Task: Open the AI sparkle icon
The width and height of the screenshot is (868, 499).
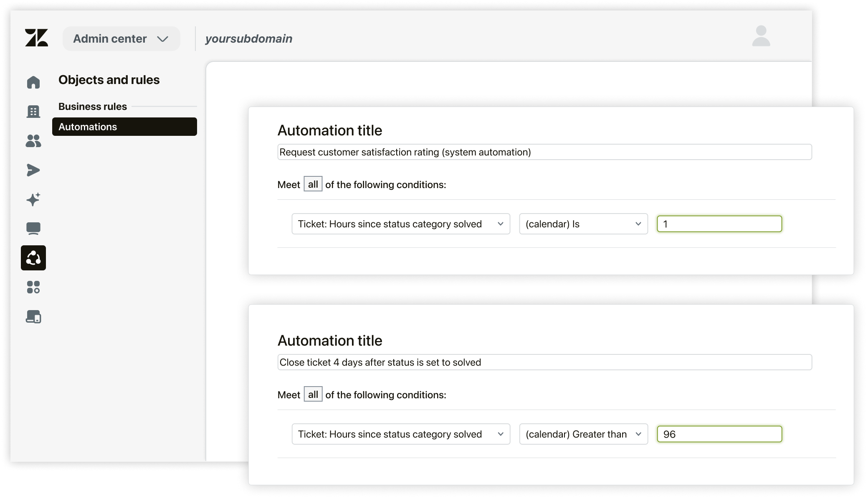Action: pos(33,199)
